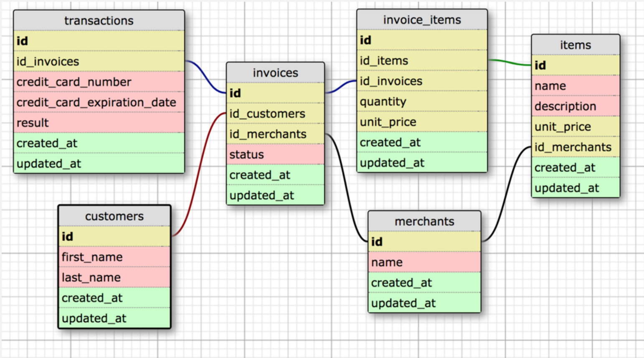Screen dimensions: 644x358
Task: Click id_merchants field in invoices table
Action: [275, 134]
